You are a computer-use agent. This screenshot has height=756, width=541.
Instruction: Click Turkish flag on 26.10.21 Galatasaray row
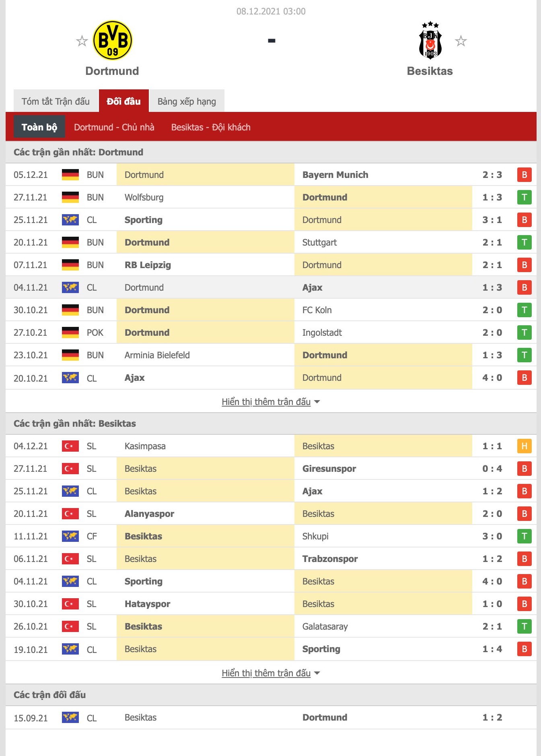[70, 626]
